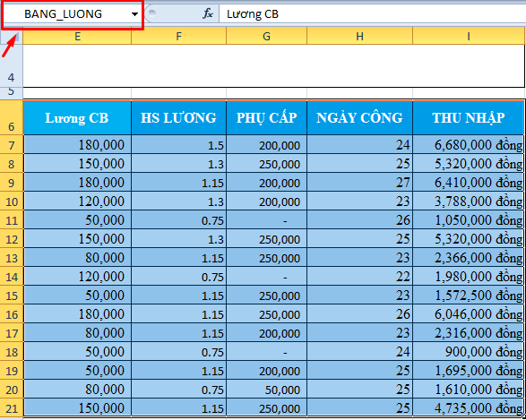526x420 pixels.
Task: Select cell with 6,680,000 đồng
Action: (x=469, y=145)
